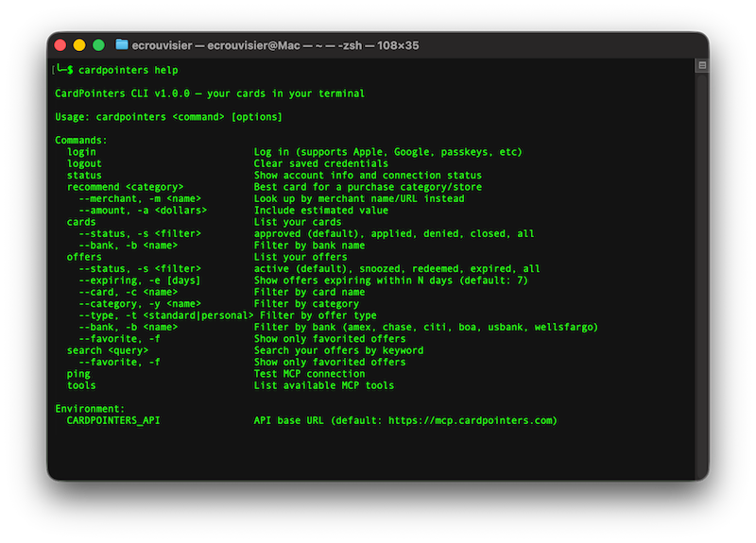The width and height of the screenshot is (756, 543).
Task: Click the 'CARDPOINTERS_API' variable name
Action: (x=113, y=420)
